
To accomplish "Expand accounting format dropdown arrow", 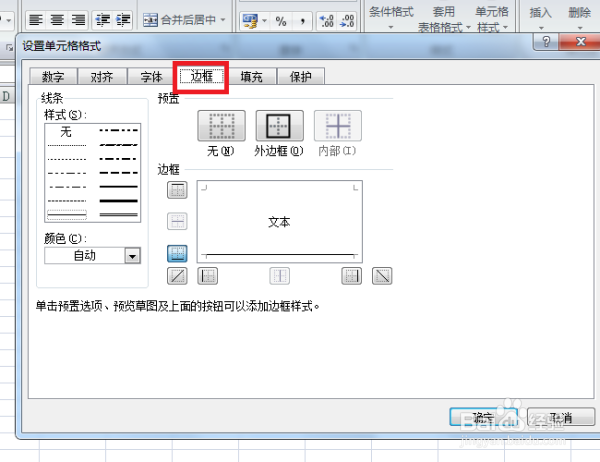I will point(264,21).
